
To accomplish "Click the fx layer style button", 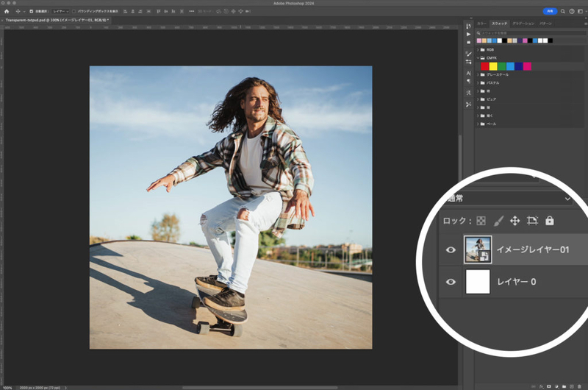I will (x=541, y=386).
